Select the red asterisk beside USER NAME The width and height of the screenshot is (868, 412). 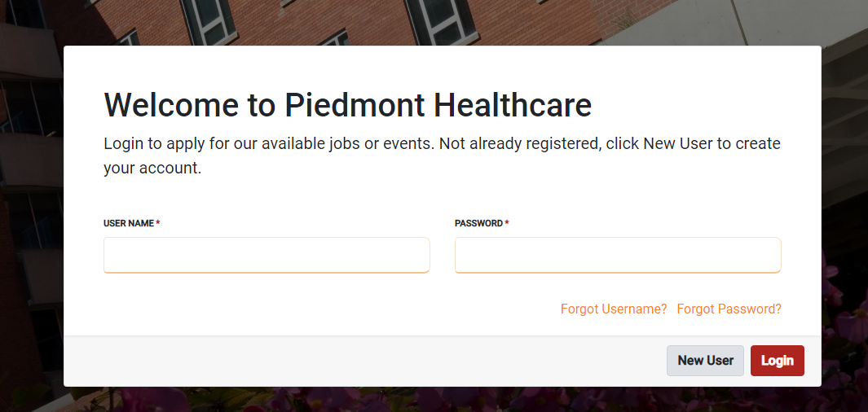point(158,223)
